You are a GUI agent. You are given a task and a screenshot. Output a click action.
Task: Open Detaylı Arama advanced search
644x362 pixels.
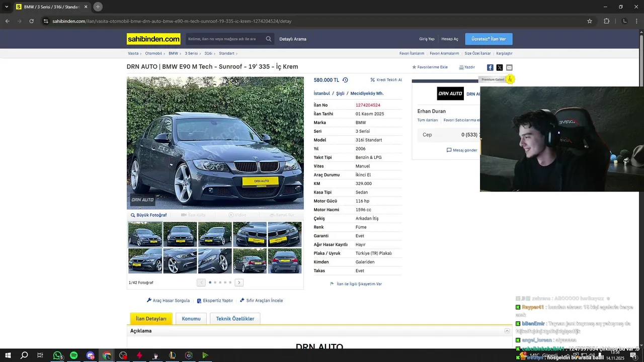click(293, 39)
